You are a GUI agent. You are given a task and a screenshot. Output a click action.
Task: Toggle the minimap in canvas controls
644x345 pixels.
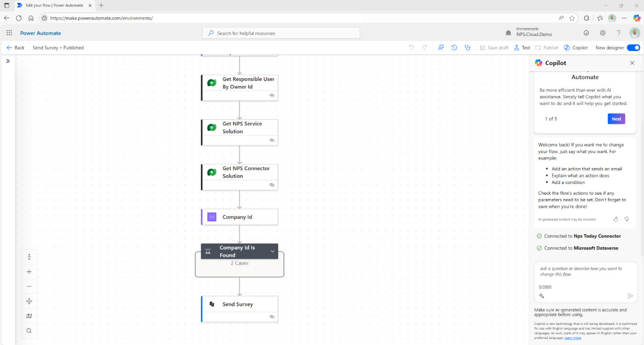[x=29, y=316]
